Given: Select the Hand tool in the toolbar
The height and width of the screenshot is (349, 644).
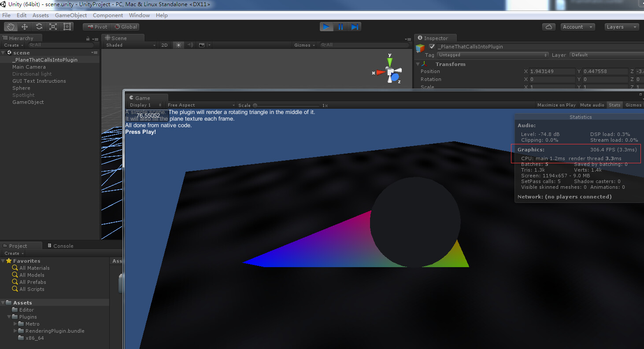Looking at the screenshot, I should (x=10, y=26).
